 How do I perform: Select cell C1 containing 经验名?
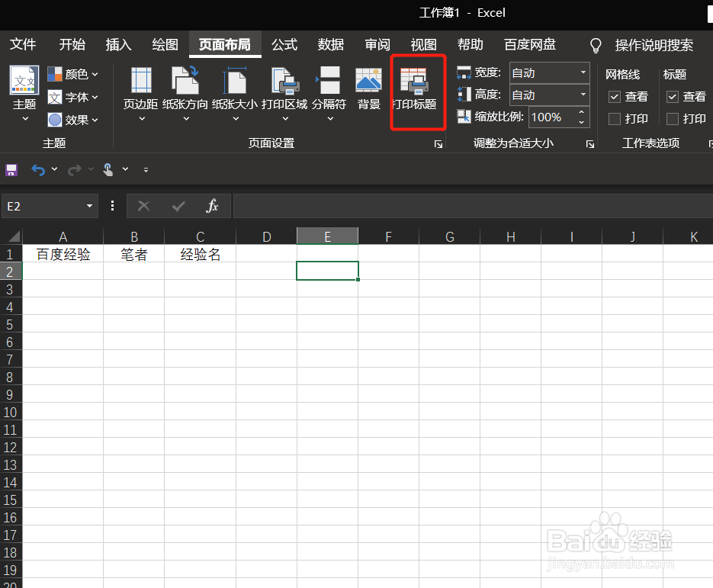click(200, 254)
